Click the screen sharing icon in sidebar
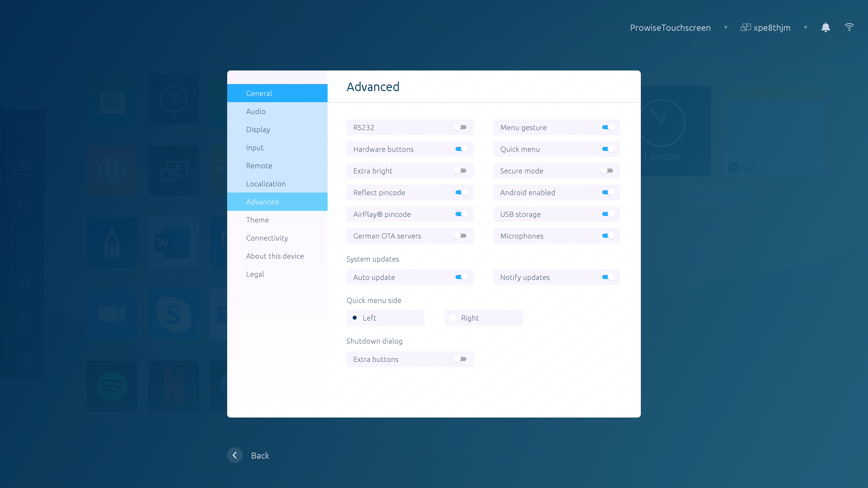Screen dimensions: 868x488 coord(25,165)
